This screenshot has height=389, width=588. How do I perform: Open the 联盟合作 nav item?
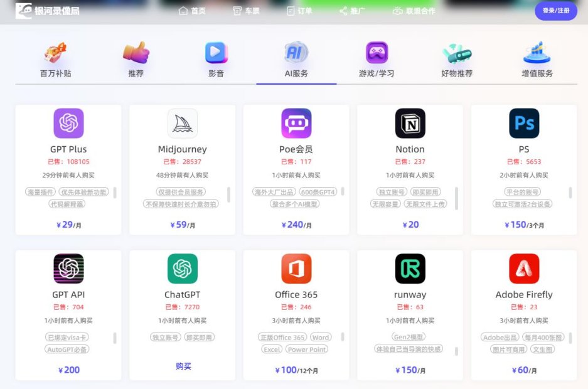click(x=414, y=11)
